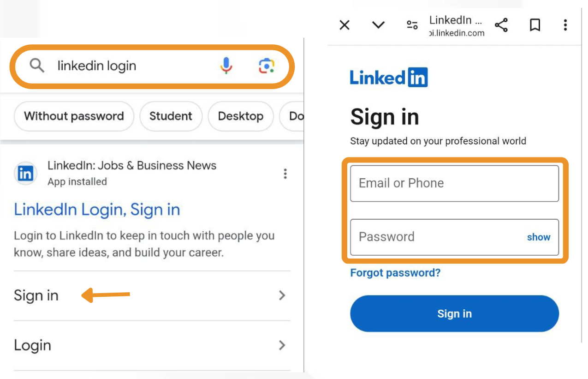Open site settings tune icon
This screenshot has height=379, width=588.
[412, 25]
